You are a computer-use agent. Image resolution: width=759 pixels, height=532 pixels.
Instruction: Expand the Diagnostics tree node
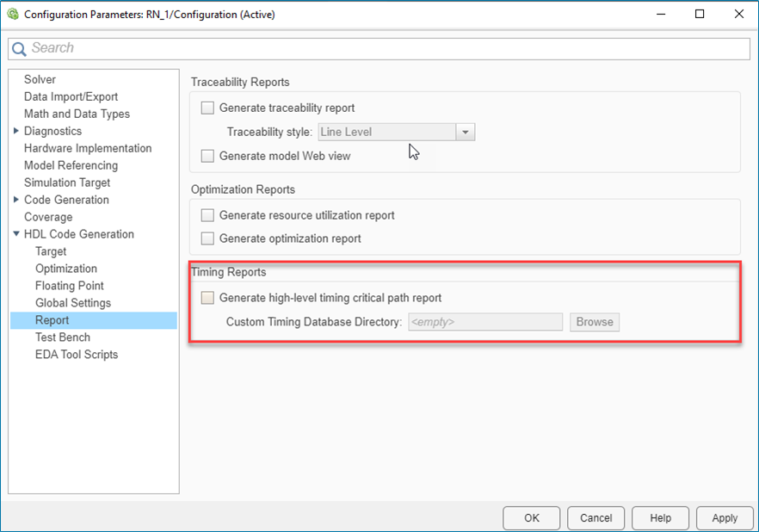click(x=16, y=131)
